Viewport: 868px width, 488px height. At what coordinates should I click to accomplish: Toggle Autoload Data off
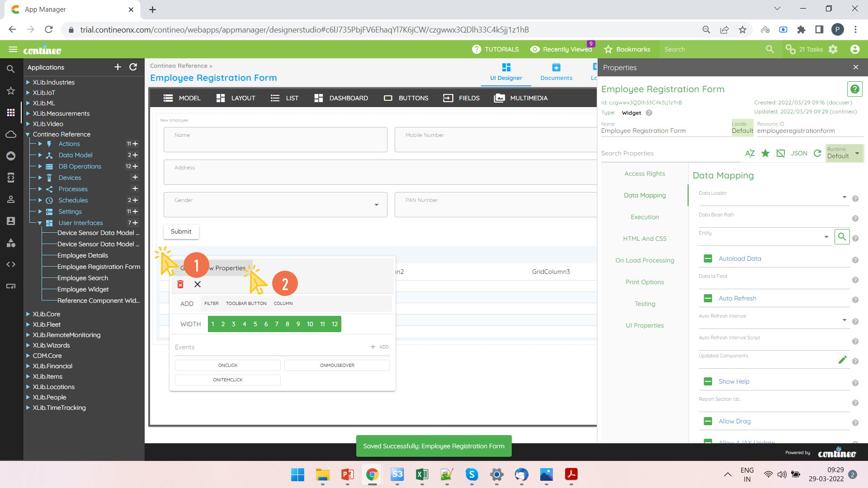[708, 258]
